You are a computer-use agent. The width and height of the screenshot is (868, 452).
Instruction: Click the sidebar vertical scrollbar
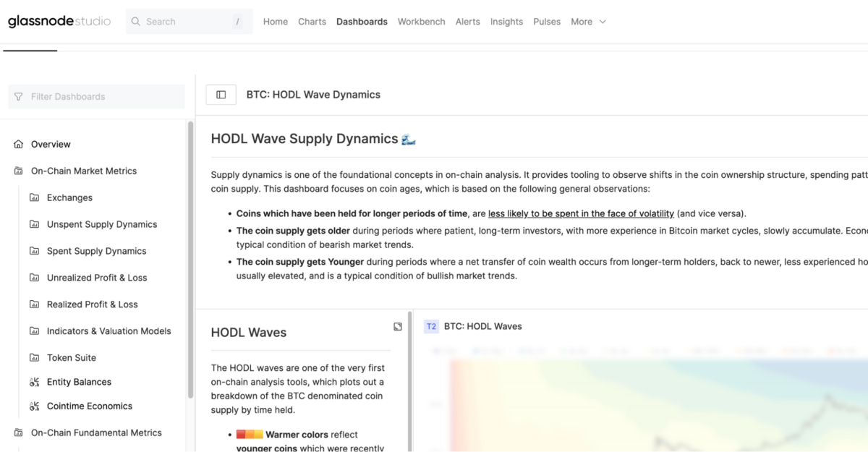pos(190,260)
